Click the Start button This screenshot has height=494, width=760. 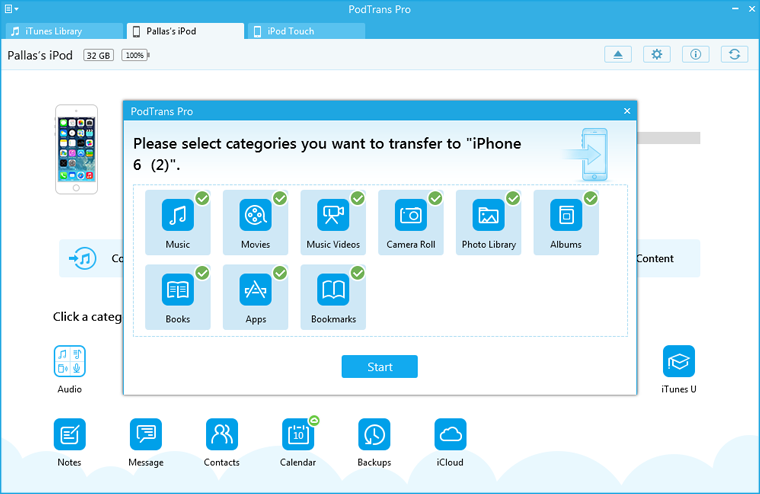pos(379,367)
